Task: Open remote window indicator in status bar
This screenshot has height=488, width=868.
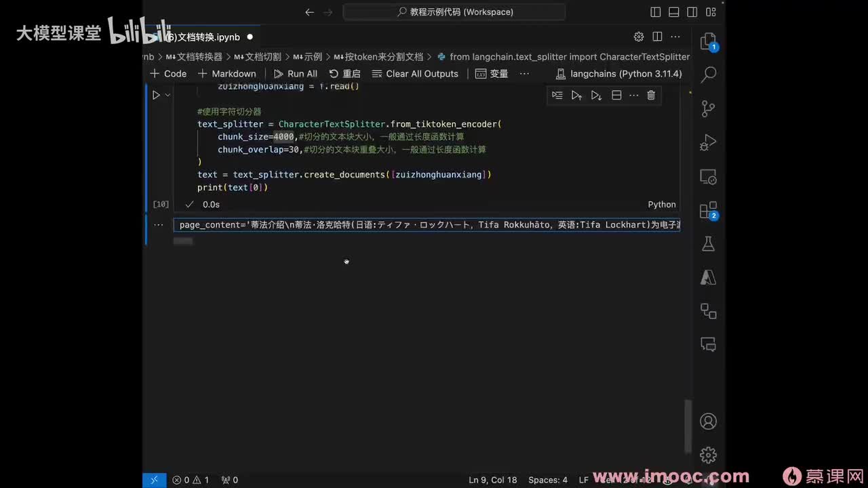Action: pyautogui.click(x=154, y=480)
